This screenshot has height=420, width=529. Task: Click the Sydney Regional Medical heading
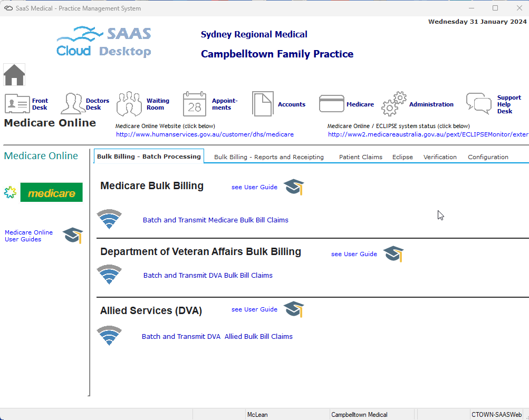(254, 34)
